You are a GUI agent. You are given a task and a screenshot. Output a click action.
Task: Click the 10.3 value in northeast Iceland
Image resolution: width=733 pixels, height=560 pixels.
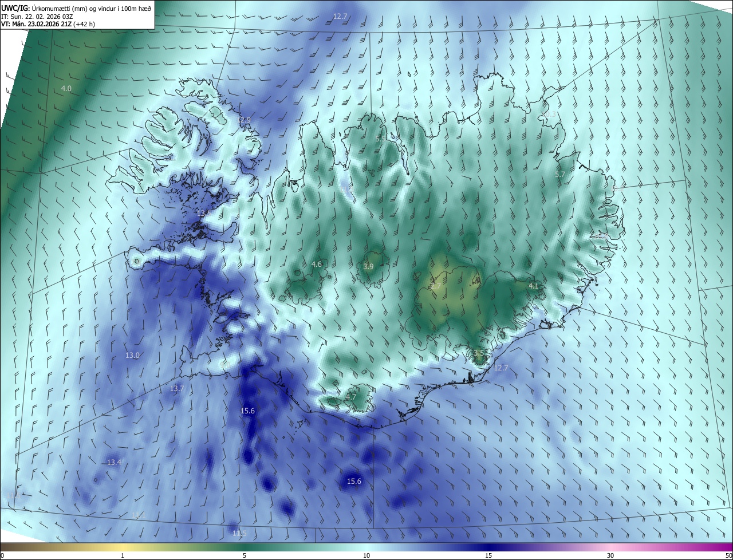coord(548,115)
